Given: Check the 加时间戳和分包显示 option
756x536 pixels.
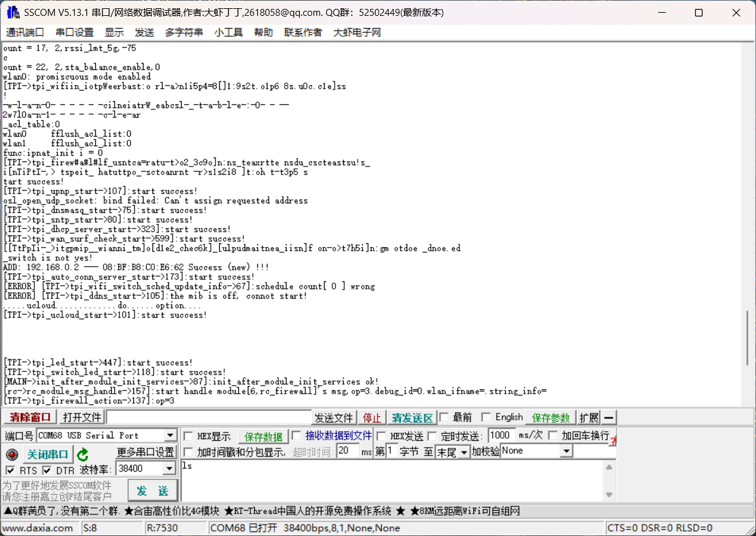Looking at the screenshot, I should 189,452.
